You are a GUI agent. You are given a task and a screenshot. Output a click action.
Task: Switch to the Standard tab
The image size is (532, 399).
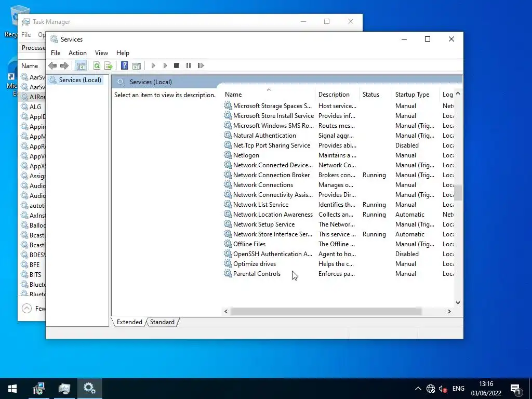pyautogui.click(x=162, y=322)
